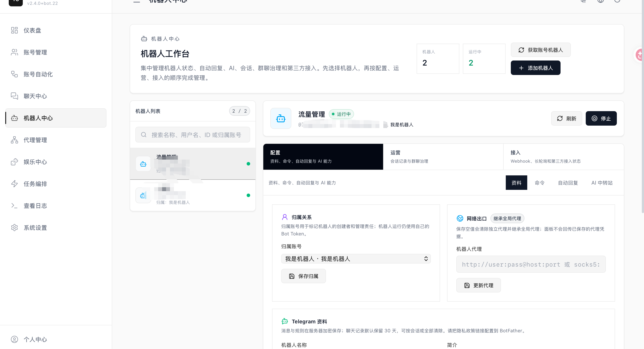Viewport: 644px width, 349px height.
Task: Click the 系统设置 gear icon
Action: 14,228
